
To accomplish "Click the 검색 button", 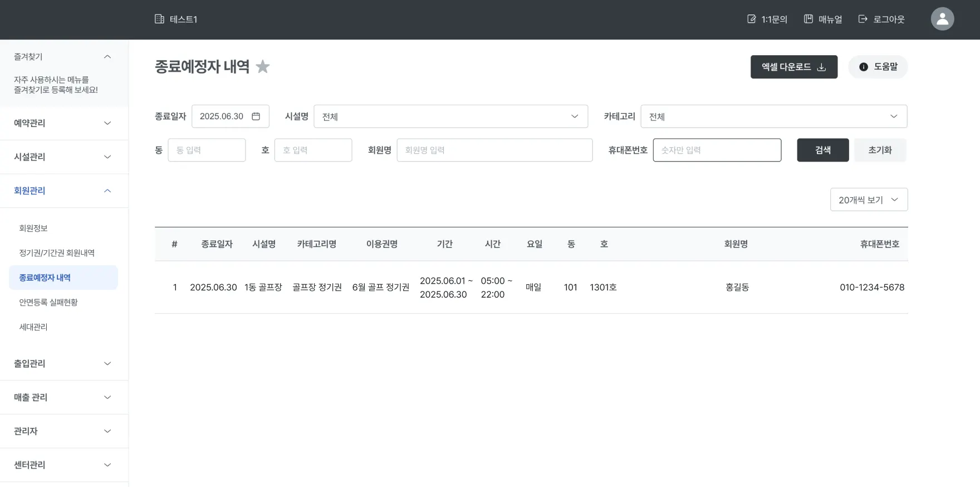I will (x=823, y=150).
